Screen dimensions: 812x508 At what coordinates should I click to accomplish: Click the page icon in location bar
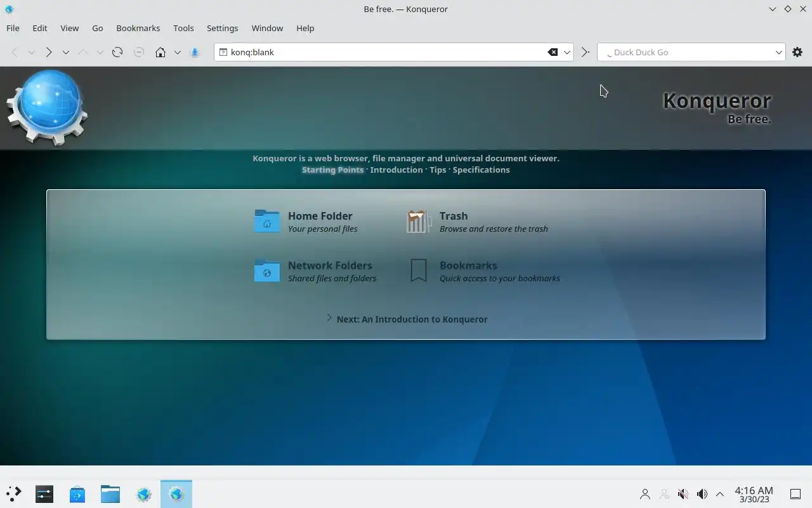pos(223,52)
